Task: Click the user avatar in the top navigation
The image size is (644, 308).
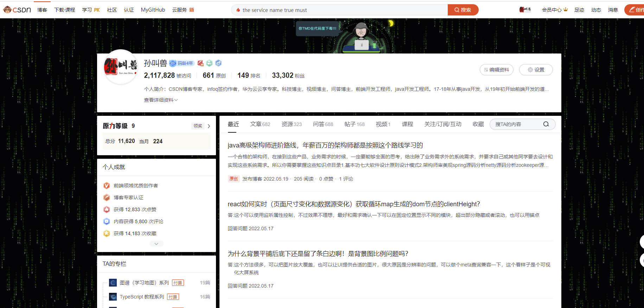Action: [x=525, y=10]
